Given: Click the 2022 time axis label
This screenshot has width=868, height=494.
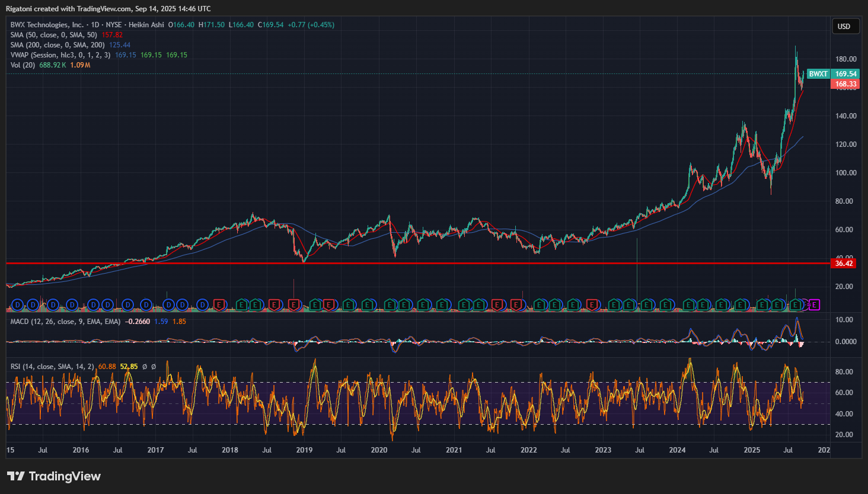Looking at the screenshot, I should tap(528, 450).
